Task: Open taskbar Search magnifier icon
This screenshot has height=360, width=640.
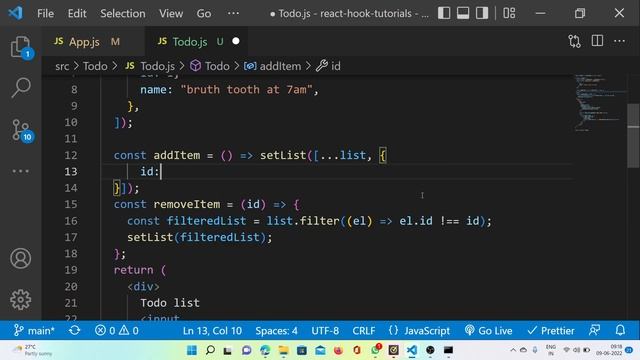Action: point(210,350)
